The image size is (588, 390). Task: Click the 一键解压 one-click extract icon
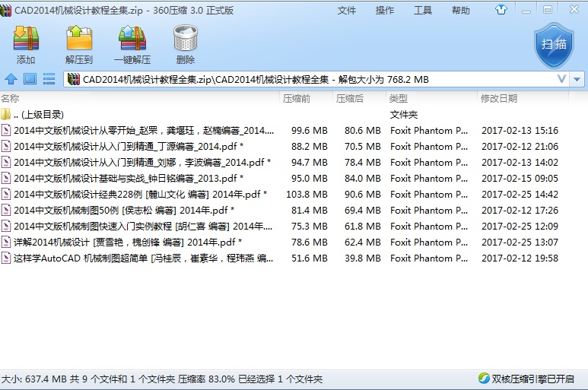point(132,38)
